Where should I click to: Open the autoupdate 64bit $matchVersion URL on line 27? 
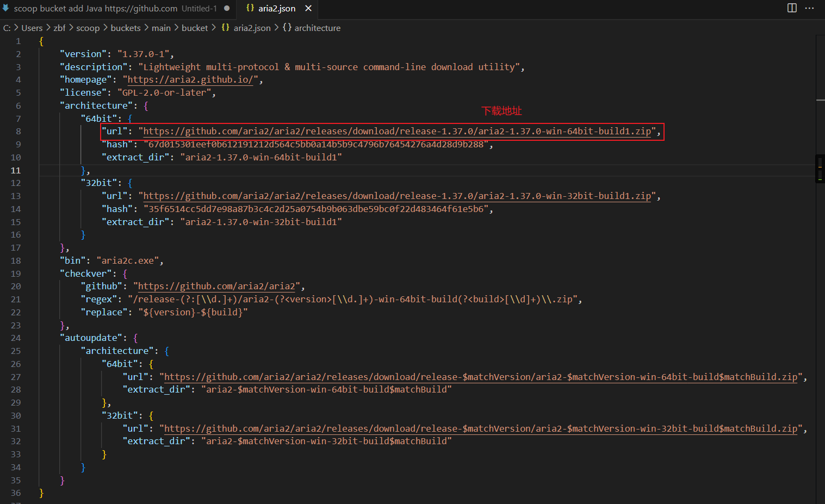(x=481, y=377)
